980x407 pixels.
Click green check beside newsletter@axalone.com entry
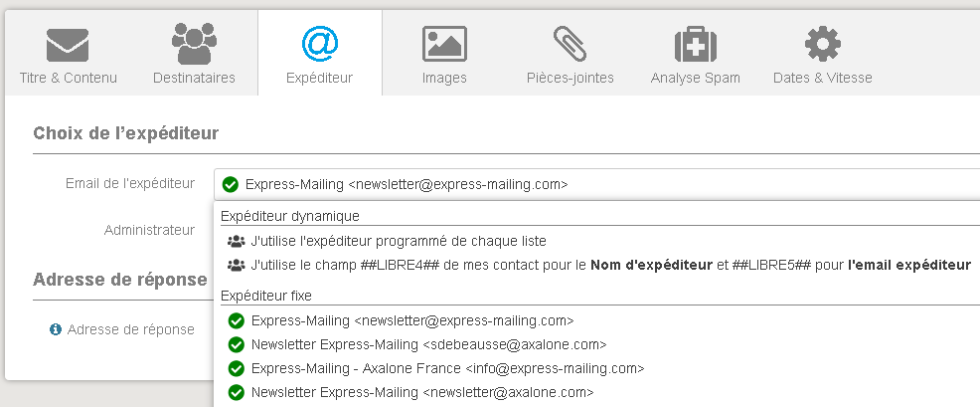point(236,393)
